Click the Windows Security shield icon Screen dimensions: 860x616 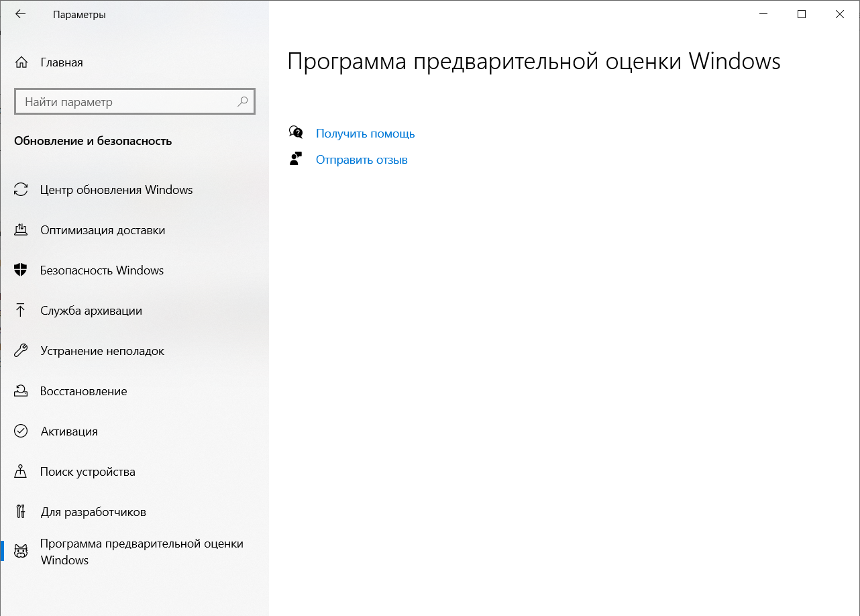tap(21, 270)
